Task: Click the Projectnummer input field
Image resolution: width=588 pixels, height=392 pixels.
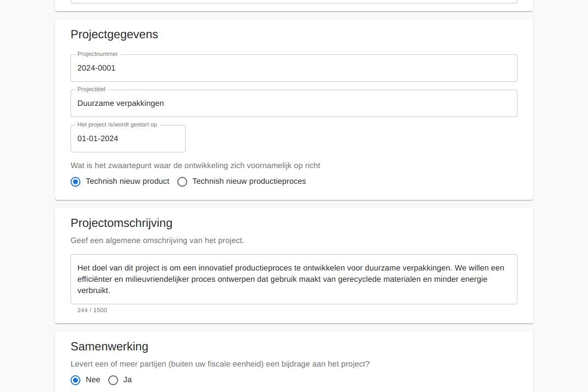Action: pos(294,68)
